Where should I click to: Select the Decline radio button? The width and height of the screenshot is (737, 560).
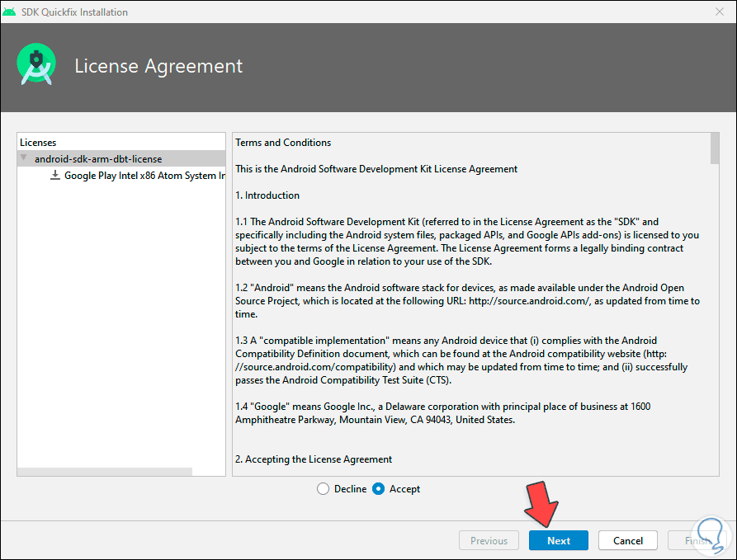(x=323, y=489)
